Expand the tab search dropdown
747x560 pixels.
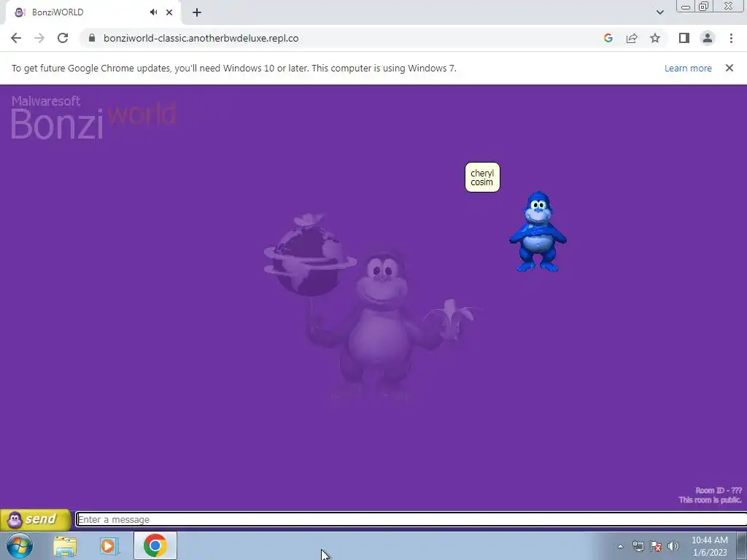pyautogui.click(x=659, y=12)
